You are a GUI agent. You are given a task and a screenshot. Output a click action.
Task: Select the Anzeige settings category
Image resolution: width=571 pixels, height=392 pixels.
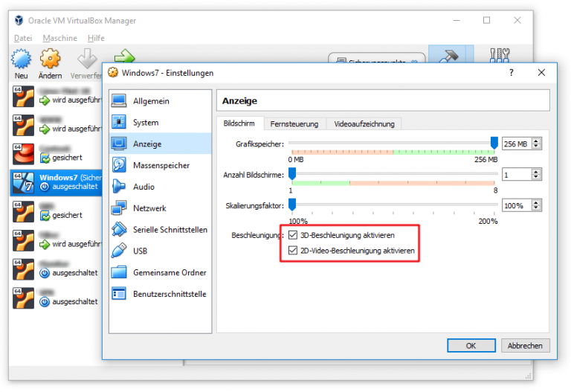coord(161,144)
